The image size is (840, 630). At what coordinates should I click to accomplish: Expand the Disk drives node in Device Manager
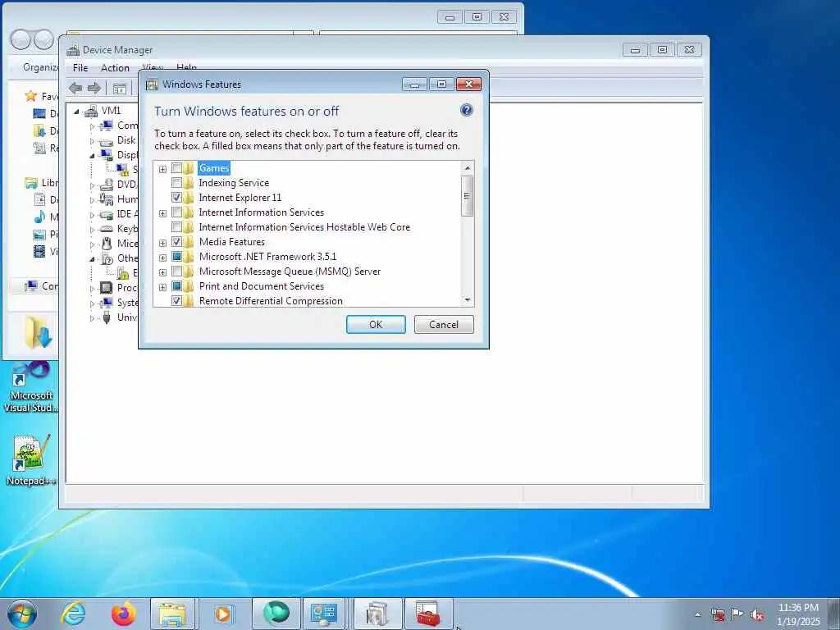tap(92, 141)
